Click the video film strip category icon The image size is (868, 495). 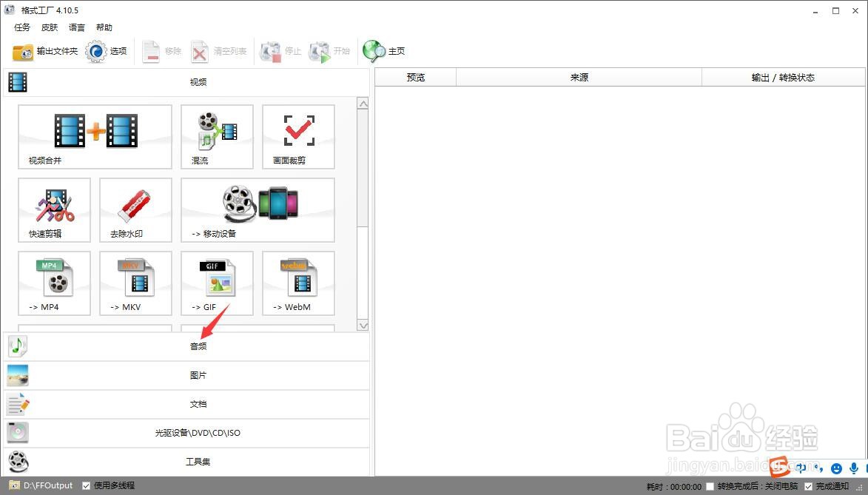click(18, 82)
